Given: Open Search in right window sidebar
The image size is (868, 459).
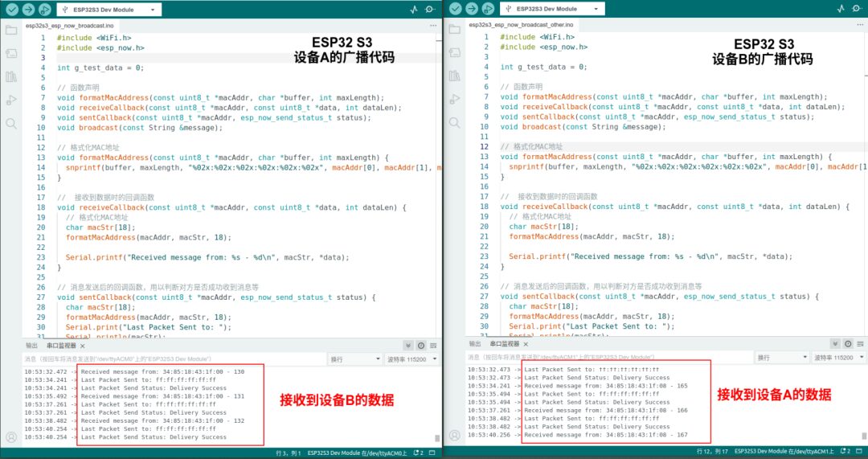Looking at the screenshot, I should pos(454,122).
